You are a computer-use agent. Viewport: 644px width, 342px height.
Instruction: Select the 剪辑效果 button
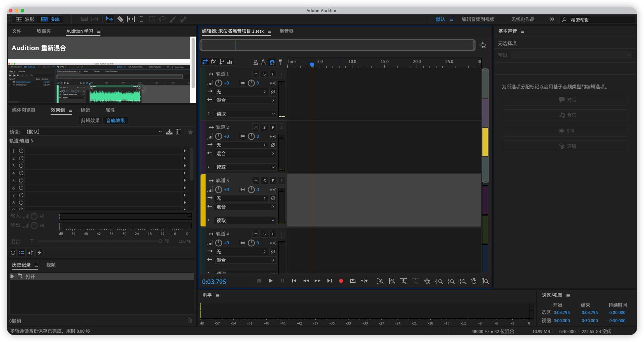pos(90,121)
